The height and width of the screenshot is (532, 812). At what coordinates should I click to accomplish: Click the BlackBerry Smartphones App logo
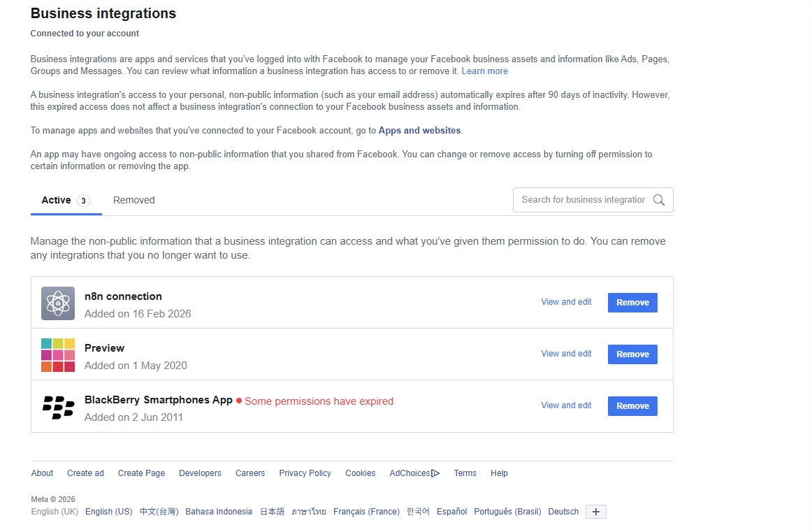coord(58,407)
